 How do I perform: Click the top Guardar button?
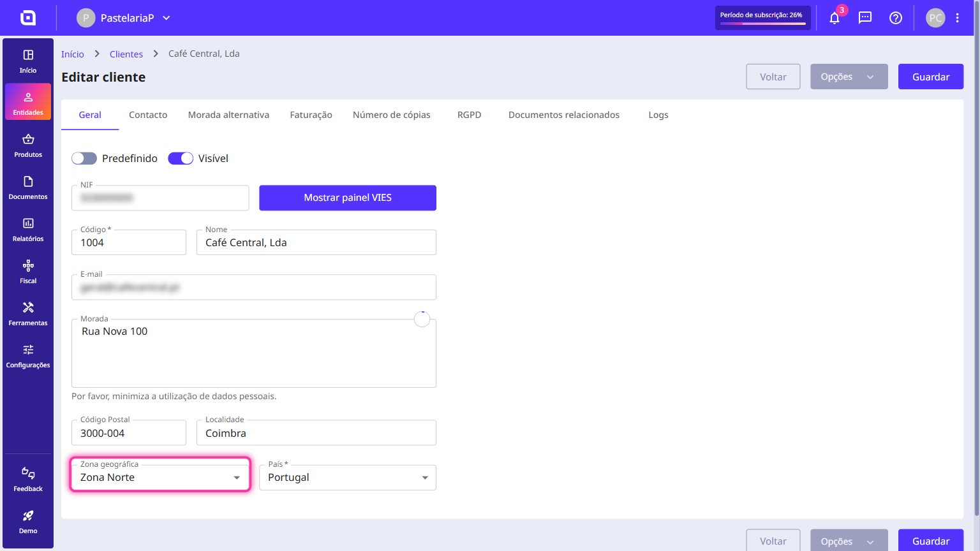tap(931, 77)
